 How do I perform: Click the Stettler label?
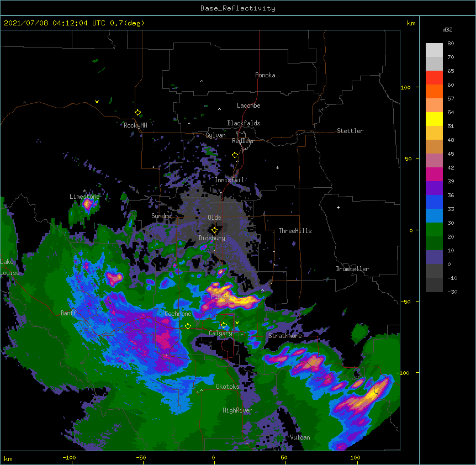tap(350, 131)
